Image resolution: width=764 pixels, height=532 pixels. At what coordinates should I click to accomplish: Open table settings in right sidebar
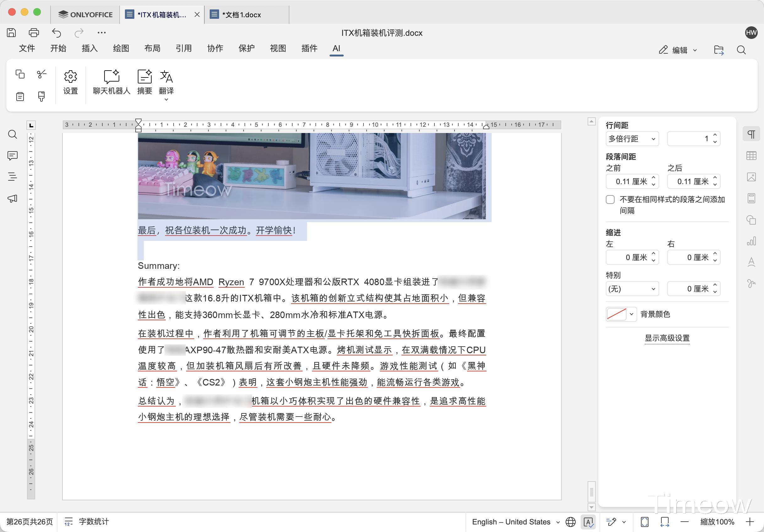click(751, 156)
